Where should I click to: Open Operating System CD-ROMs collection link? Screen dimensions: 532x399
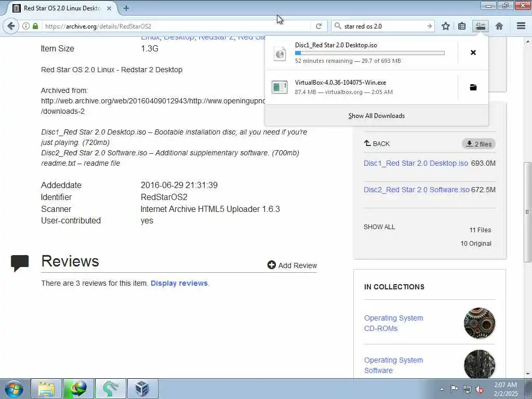(394, 323)
